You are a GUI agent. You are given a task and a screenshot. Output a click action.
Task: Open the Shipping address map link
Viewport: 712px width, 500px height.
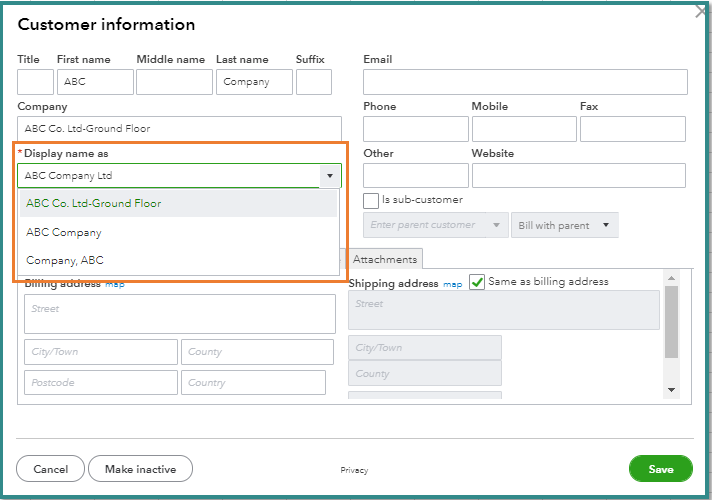pos(453,285)
